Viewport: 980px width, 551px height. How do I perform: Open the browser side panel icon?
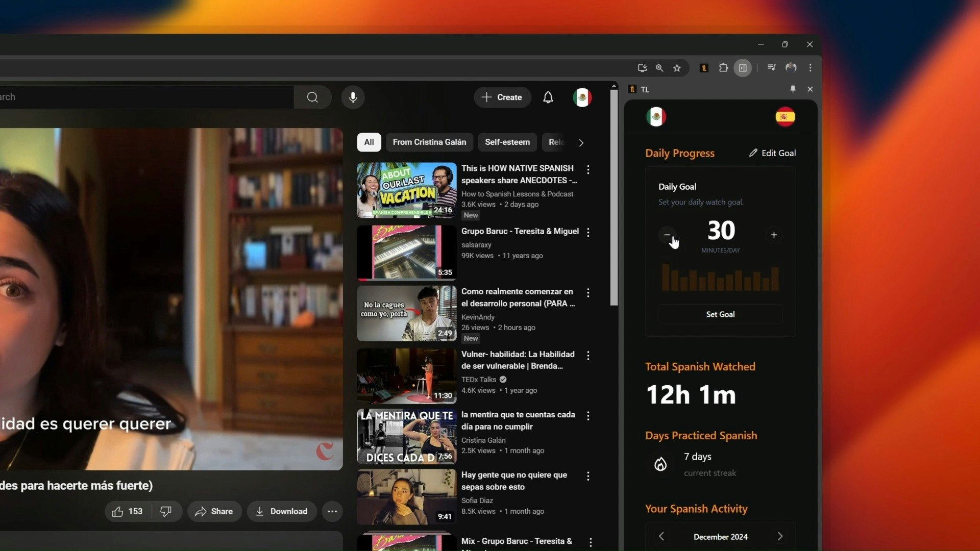(743, 67)
